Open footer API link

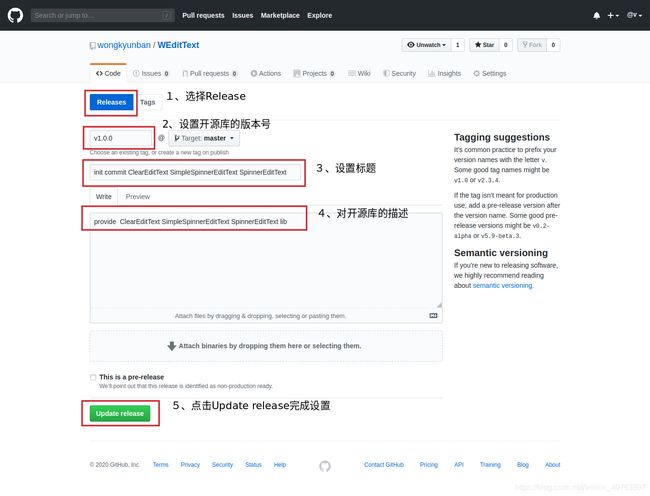459,465
